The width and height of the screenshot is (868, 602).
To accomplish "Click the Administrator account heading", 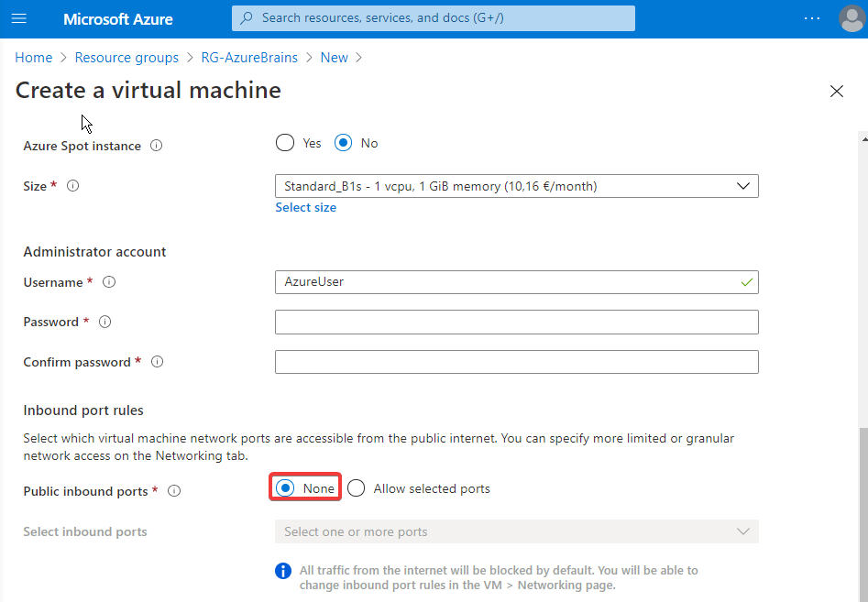I will coord(94,252).
